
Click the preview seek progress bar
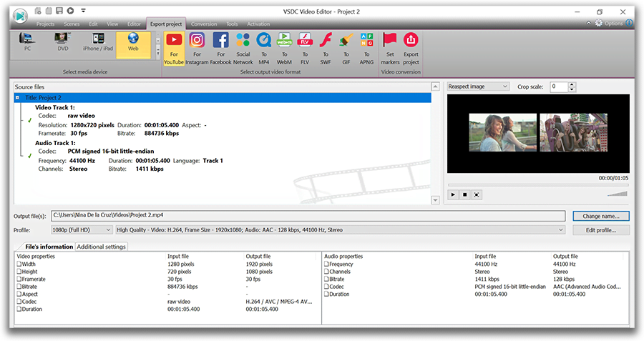(x=538, y=185)
